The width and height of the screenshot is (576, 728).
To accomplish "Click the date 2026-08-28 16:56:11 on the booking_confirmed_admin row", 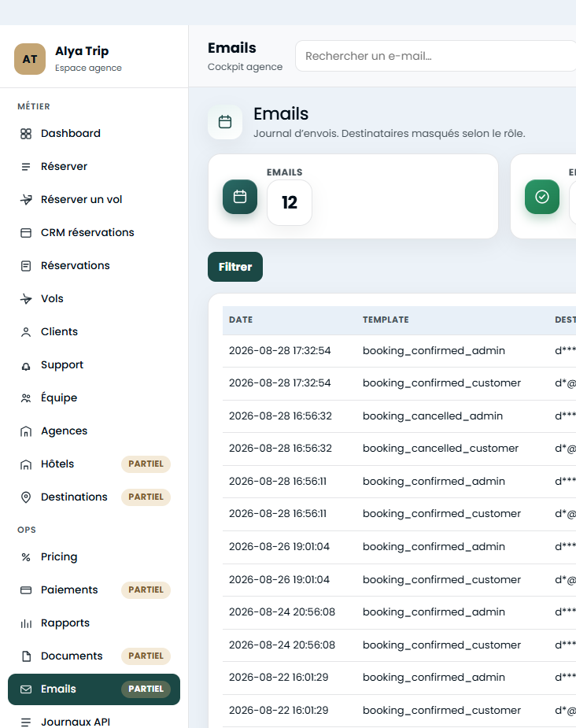I will click(278, 482).
